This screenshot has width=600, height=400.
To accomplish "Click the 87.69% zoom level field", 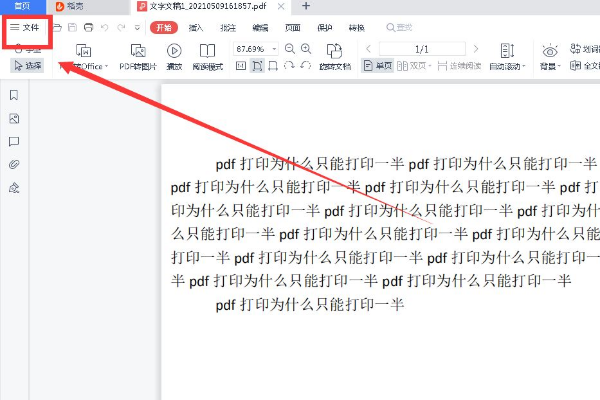I will (x=251, y=49).
